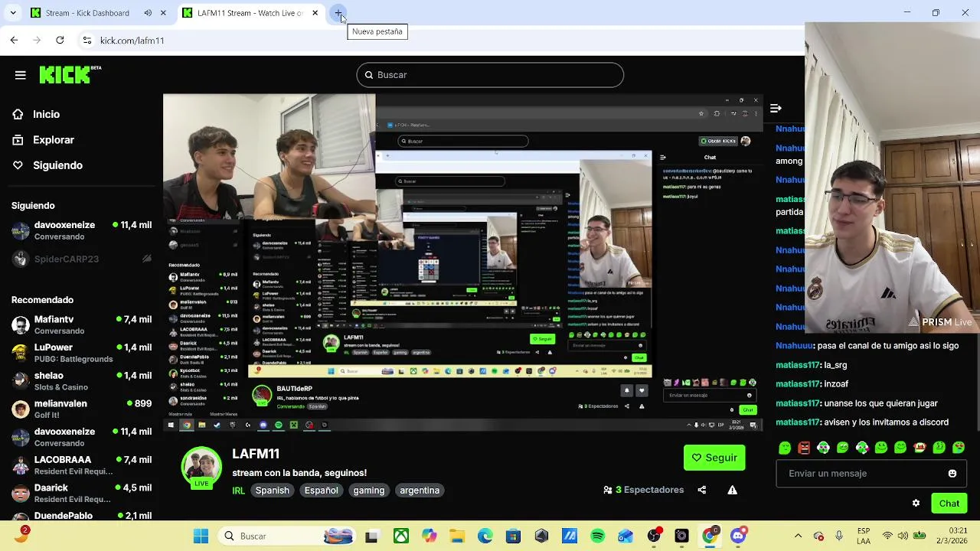
Task: Insert red angry face emote
Action: click(x=804, y=448)
